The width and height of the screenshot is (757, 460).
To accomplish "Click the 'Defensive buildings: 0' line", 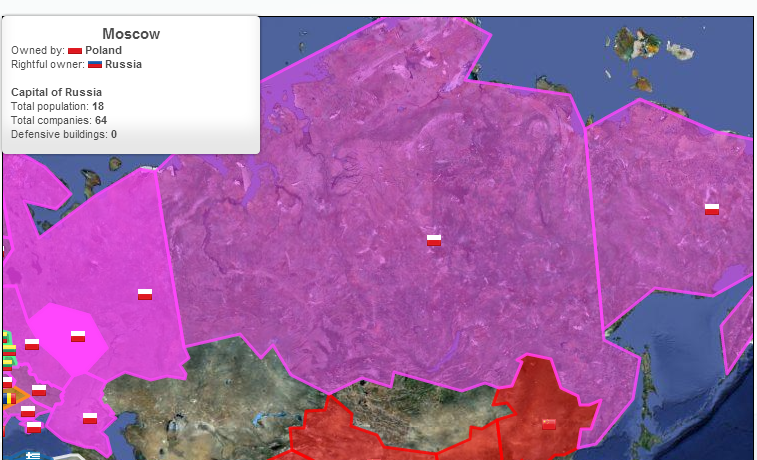I will [x=64, y=134].
